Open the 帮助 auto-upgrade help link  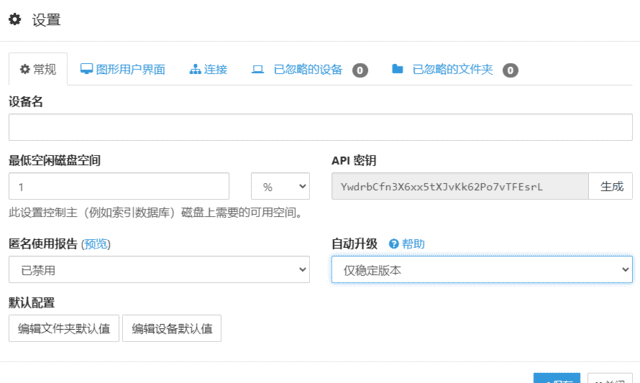coord(413,244)
